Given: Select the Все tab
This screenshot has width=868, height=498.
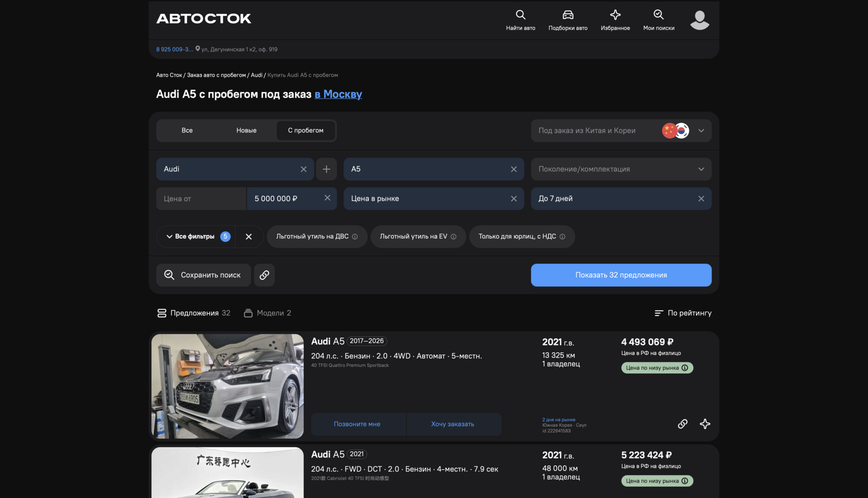Looking at the screenshot, I should pyautogui.click(x=187, y=131).
